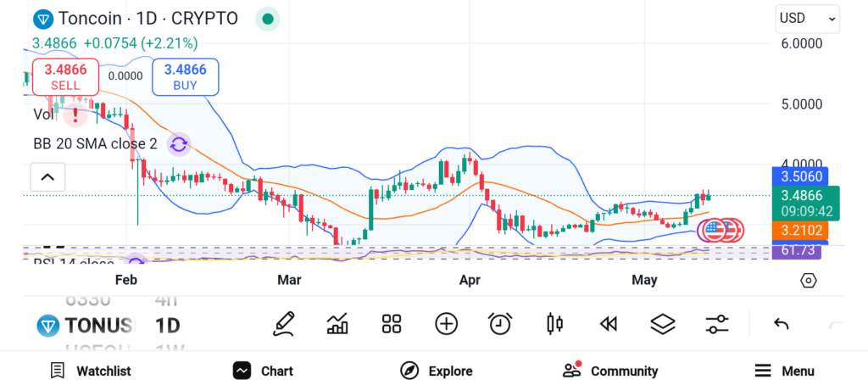Open chart settings sliders icon
The image size is (868, 391).
click(717, 323)
